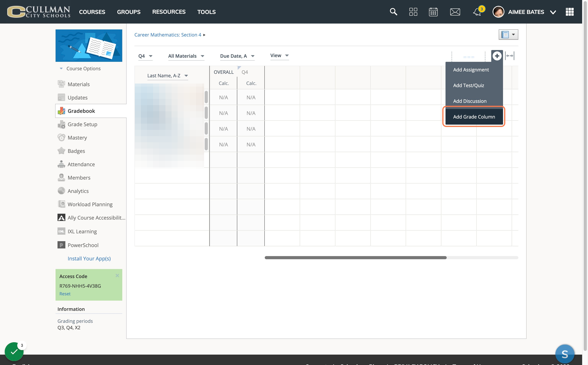Image resolution: width=588 pixels, height=365 pixels.
Task: Open Members in sidebar
Action: coord(79,178)
